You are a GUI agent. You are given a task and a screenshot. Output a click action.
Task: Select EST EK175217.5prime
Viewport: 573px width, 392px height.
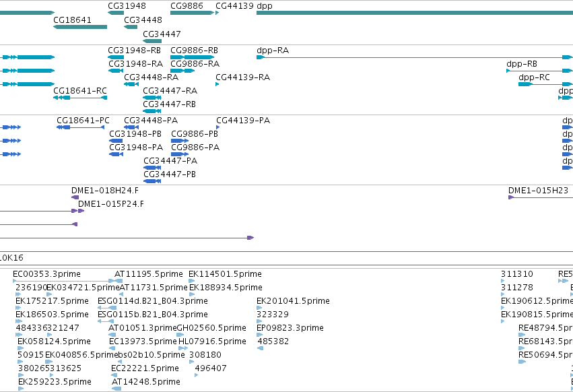tap(53, 301)
